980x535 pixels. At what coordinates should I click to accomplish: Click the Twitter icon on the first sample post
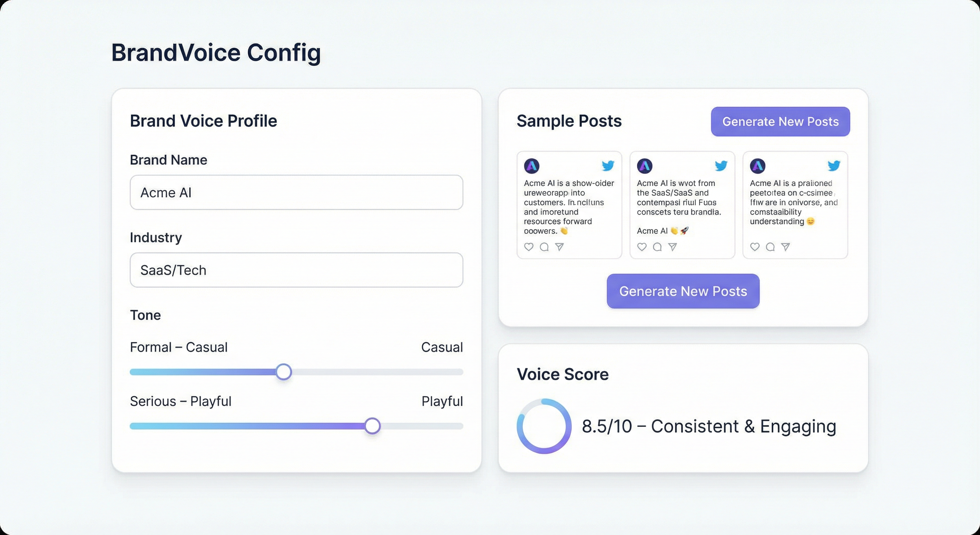(x=608, y=166)
